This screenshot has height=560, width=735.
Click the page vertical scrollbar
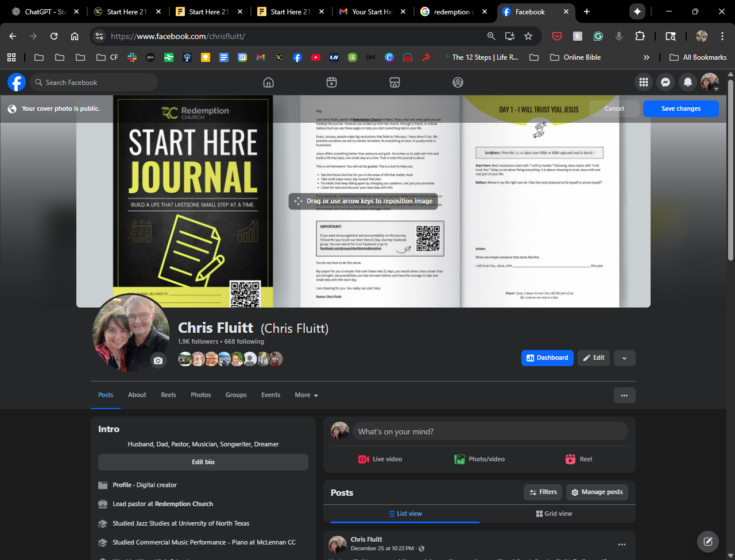[x=730, y=172]
